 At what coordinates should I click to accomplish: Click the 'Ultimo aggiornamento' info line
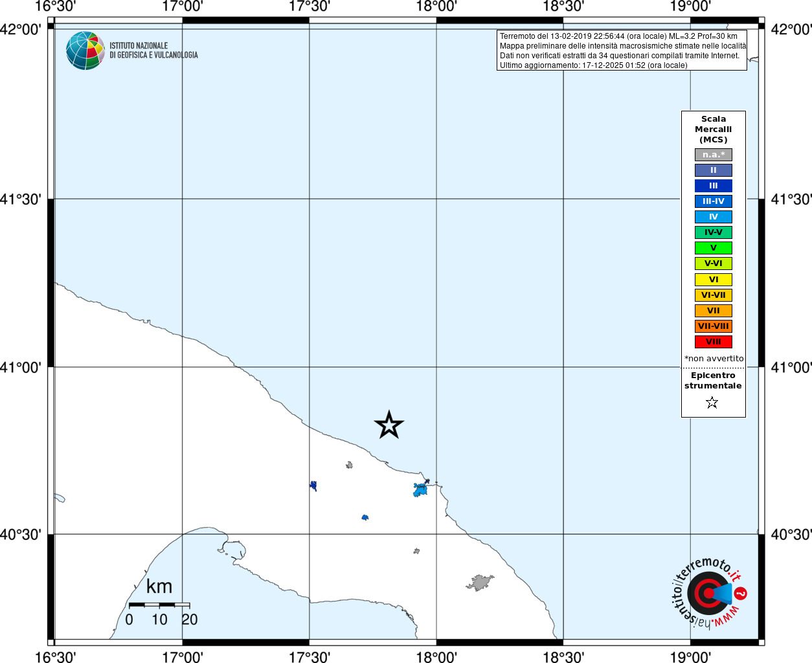(593, 65)
